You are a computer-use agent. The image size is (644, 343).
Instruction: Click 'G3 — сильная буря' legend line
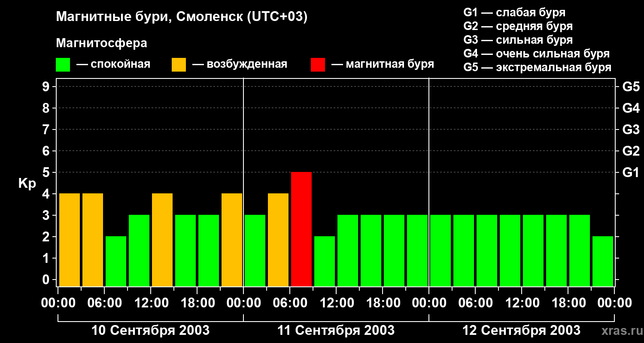coord(518,40)
